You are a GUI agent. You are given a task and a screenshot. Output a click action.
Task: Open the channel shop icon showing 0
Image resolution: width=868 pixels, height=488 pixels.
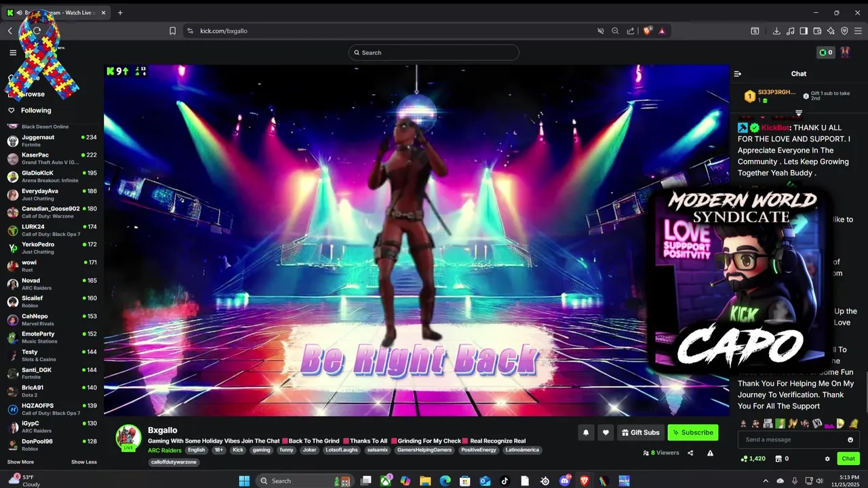tap(780, 459)
